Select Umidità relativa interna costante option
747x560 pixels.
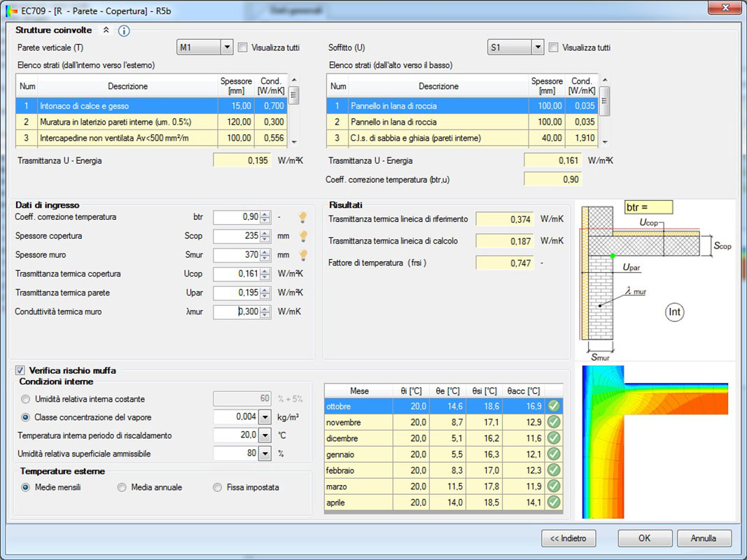click(26, 399)
